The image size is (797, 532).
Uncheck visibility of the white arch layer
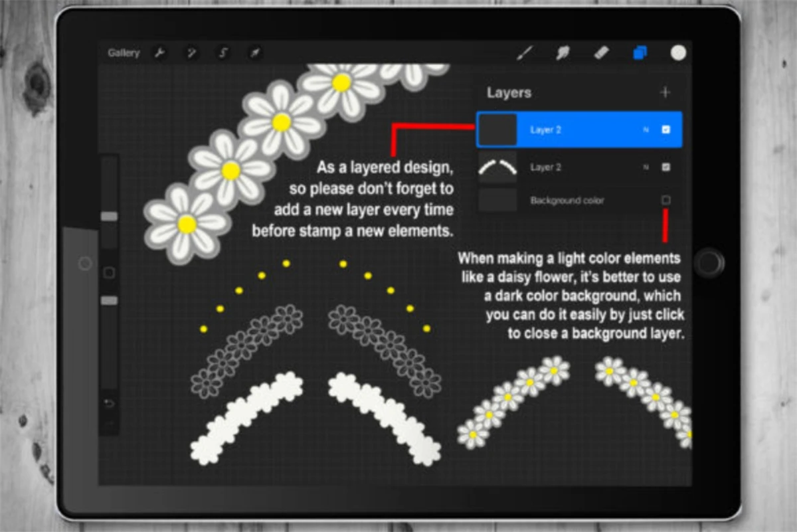(x=666, y=167)
